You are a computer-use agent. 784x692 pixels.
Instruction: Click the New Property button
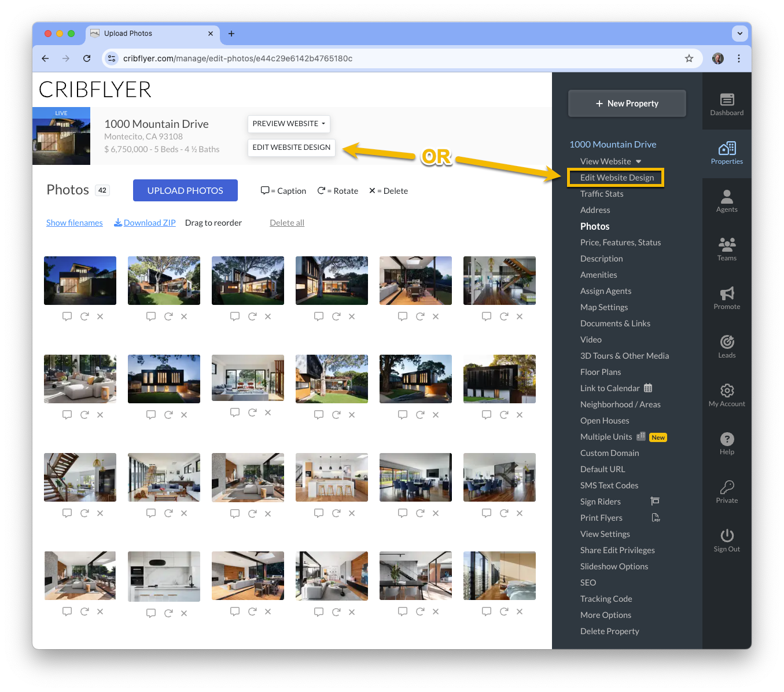(x=627, y=104)
